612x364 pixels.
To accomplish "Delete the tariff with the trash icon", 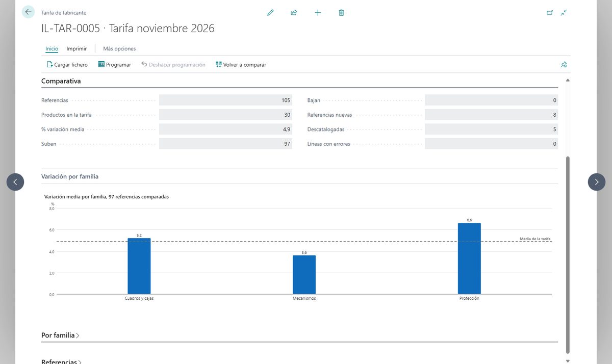I will [x=341, y=13].
